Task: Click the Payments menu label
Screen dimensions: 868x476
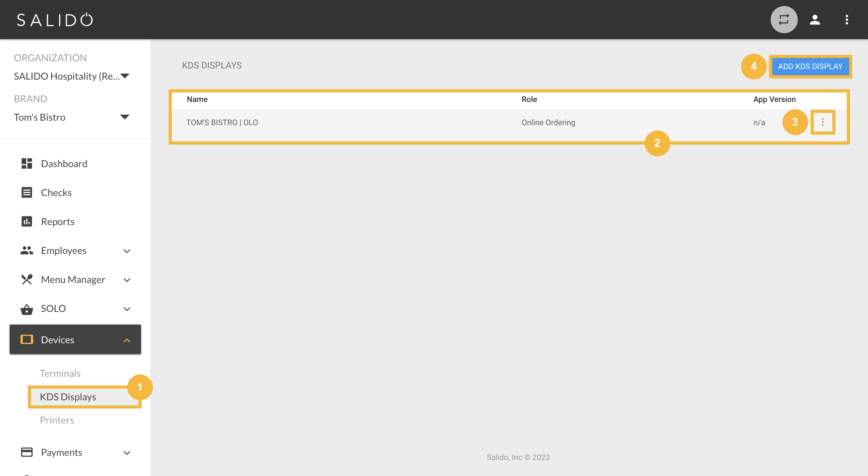Action: coord(62,452)
